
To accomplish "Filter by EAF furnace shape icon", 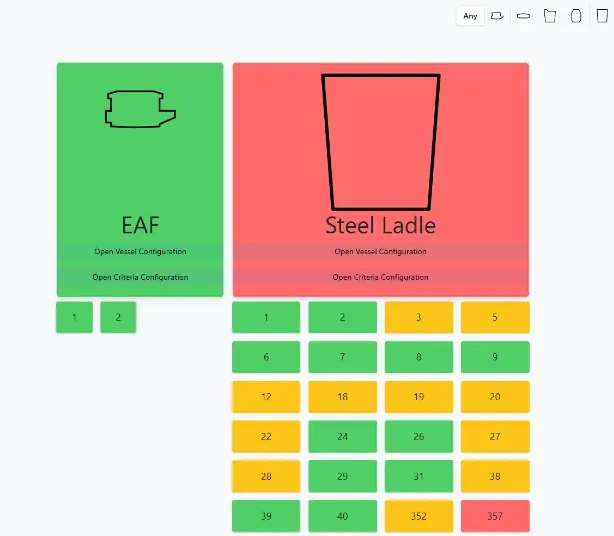I will point(497,16).
